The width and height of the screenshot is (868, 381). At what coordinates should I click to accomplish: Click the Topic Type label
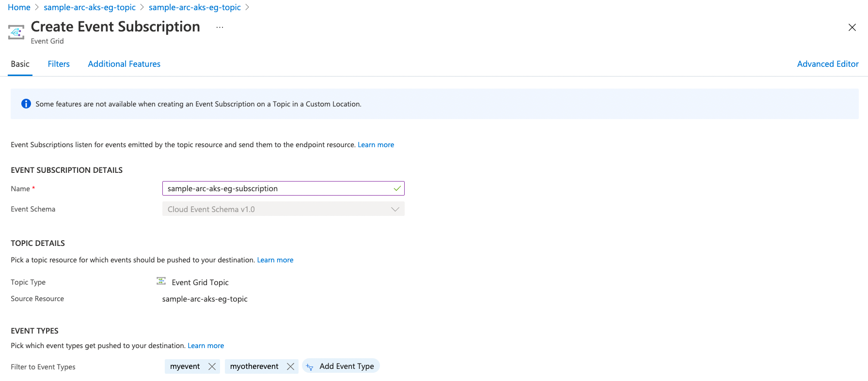pos(28,282)
